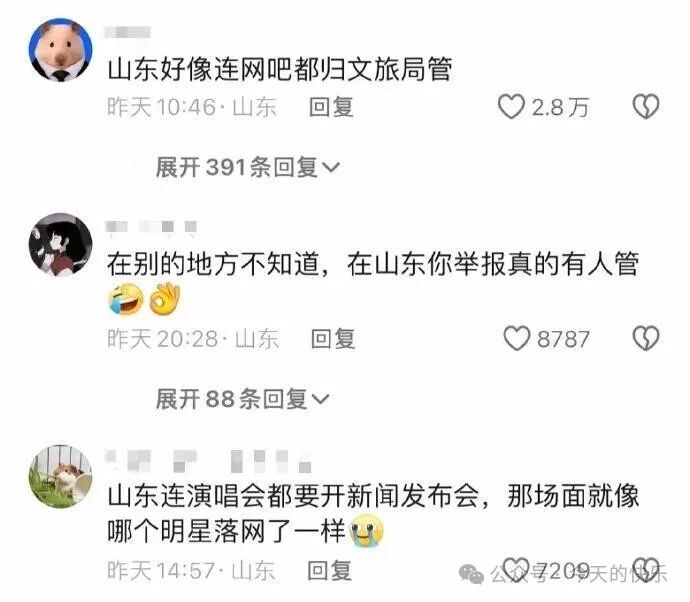Select the comment text about 山东连演唱会
Screen dimensions: 690x602
pyautogui.click(x=373, y=514)
